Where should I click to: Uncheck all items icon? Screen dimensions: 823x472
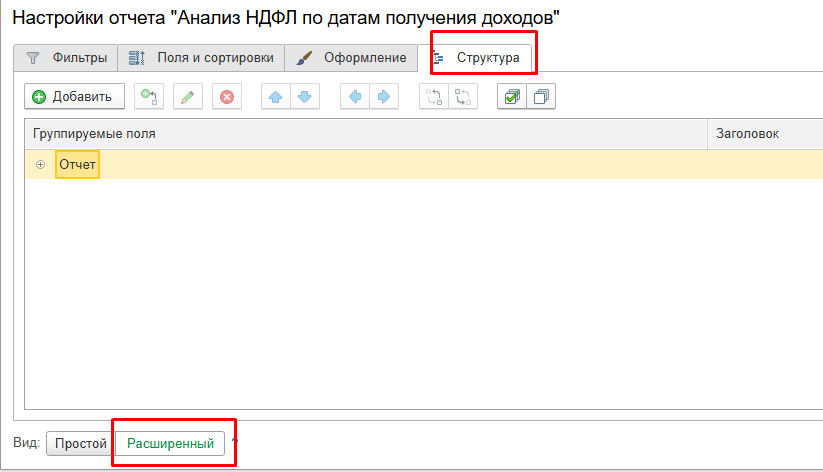click(x=541, y=97)
